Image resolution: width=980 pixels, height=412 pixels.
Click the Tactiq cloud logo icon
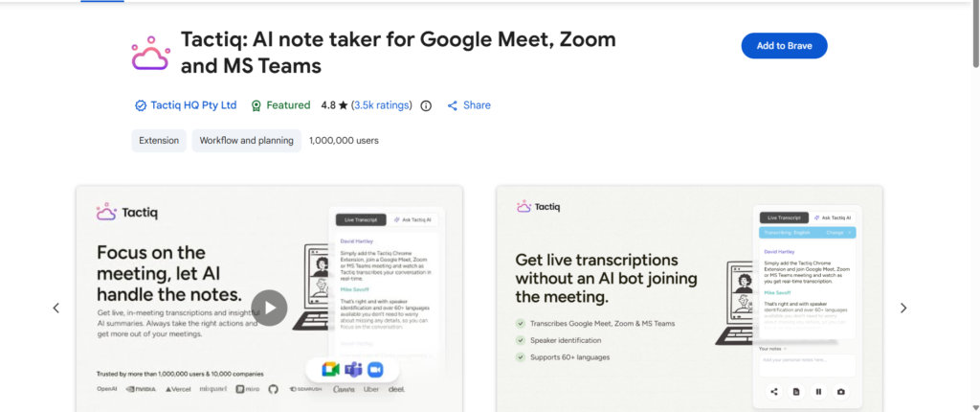click(150, 55)
